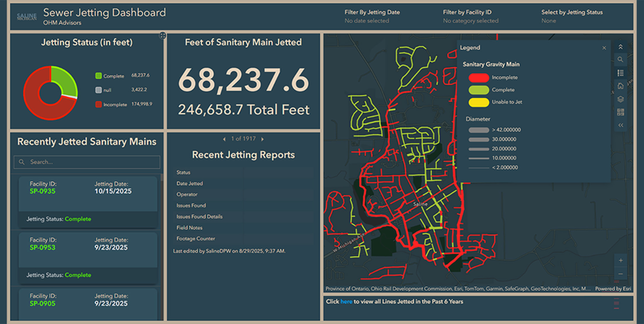Expand the Jetting Status chart panel
Viewport: 644px width, 324px height.
pos(163,35)
